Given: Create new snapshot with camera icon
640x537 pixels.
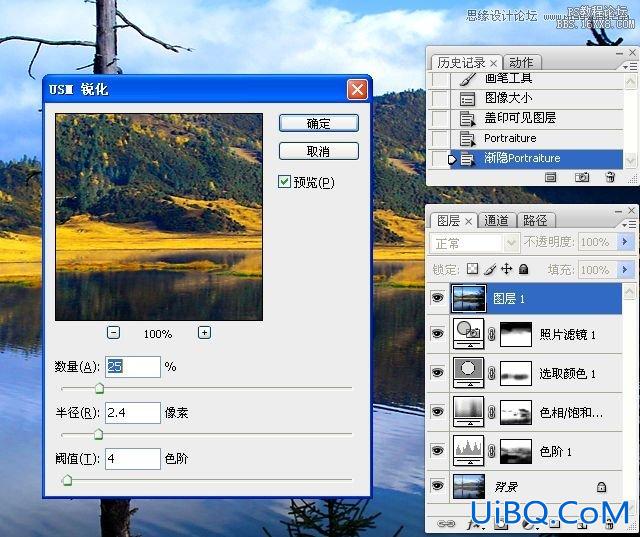Looking at the screenshot, I should (x=582, y=177).
